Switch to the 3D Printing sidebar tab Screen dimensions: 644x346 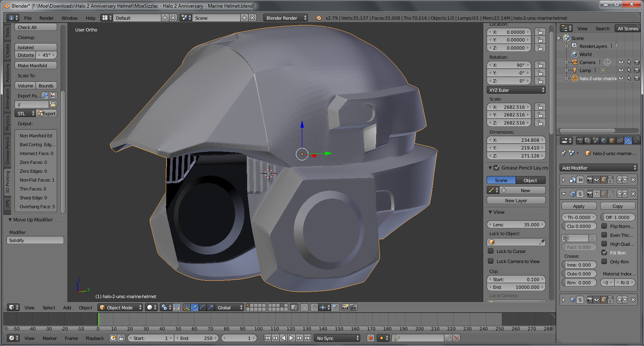pyautogui.click(x=8, y=182)
